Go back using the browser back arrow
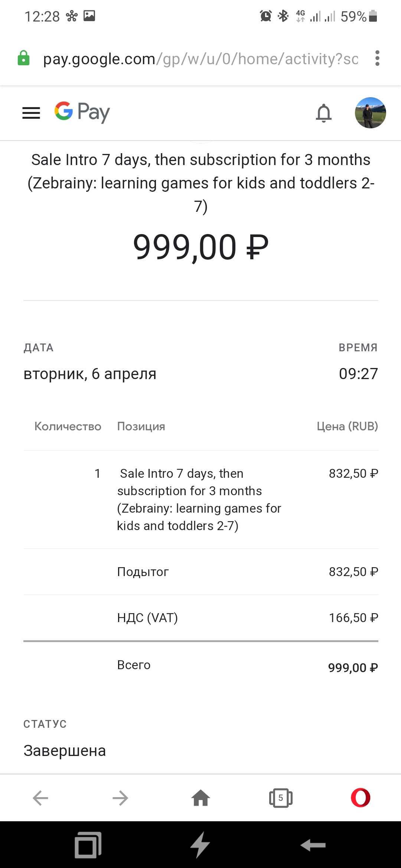Viewport: 401px width, 868px height. 40,798
